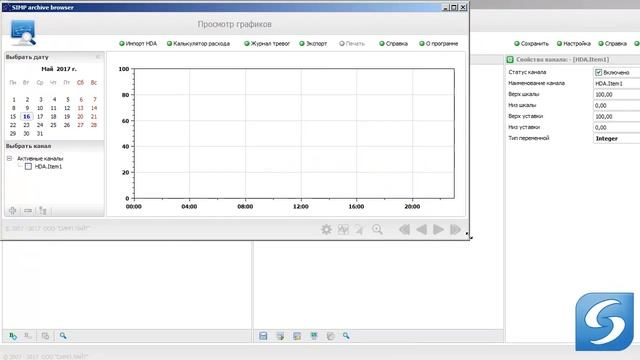Select the HDA.Item1 tree label
The image size is (640, 360).
point(48,167)
